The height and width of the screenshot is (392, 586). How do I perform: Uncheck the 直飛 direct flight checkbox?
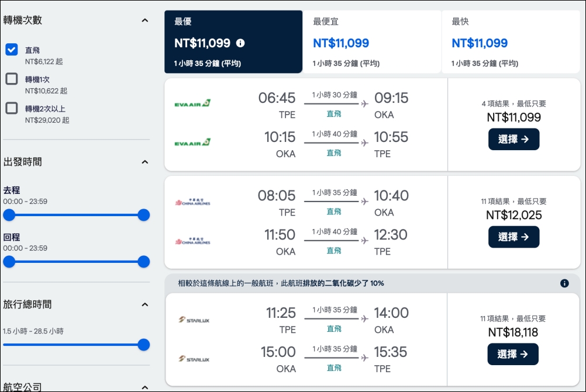tap(12, 50)
